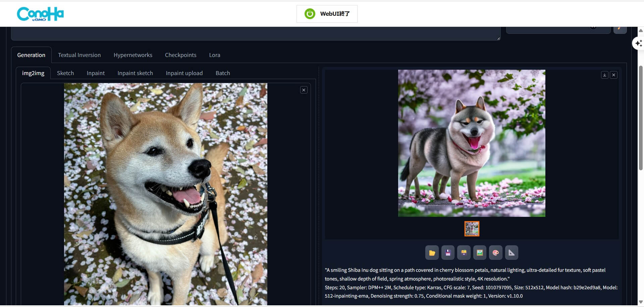644x307 pixels.
Task: Switch to the Inpaint sketch sub-tab
Action: click(x=135, y=73)
